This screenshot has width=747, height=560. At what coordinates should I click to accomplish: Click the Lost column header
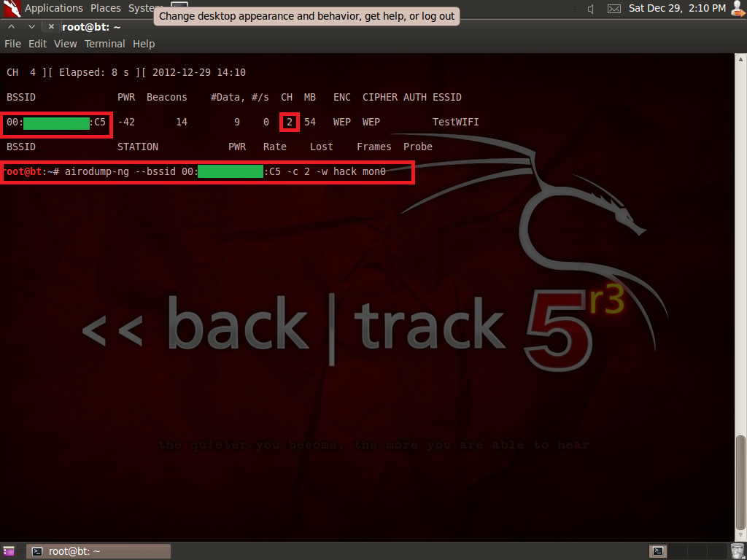click(x=322, y=147)
